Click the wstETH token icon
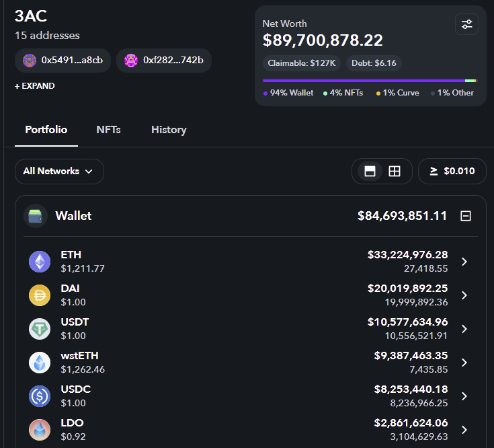The image size is (494, 448). [x=40, y=363]
